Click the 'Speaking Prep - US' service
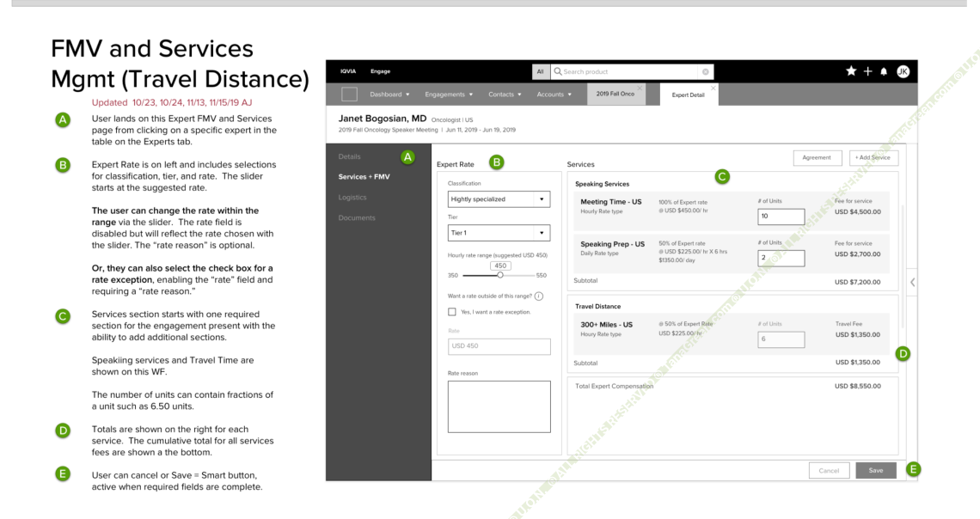980x519 pixels. point(612,244)
